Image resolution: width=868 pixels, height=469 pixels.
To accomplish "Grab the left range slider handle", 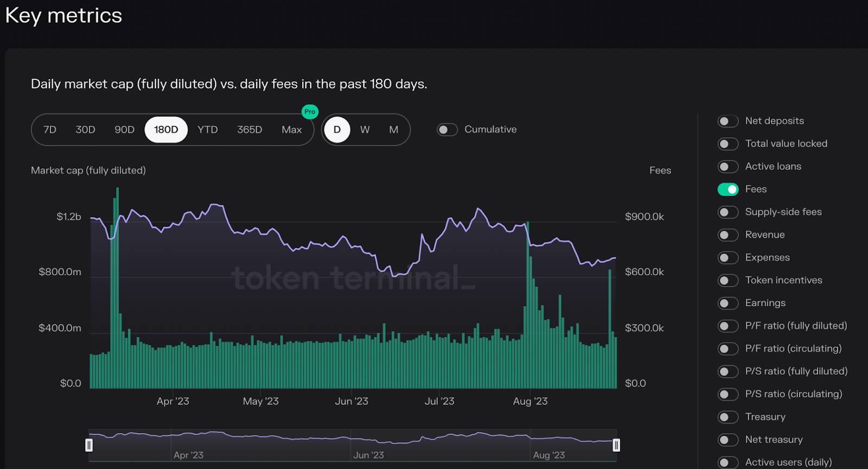I will [x=89, y=445].
